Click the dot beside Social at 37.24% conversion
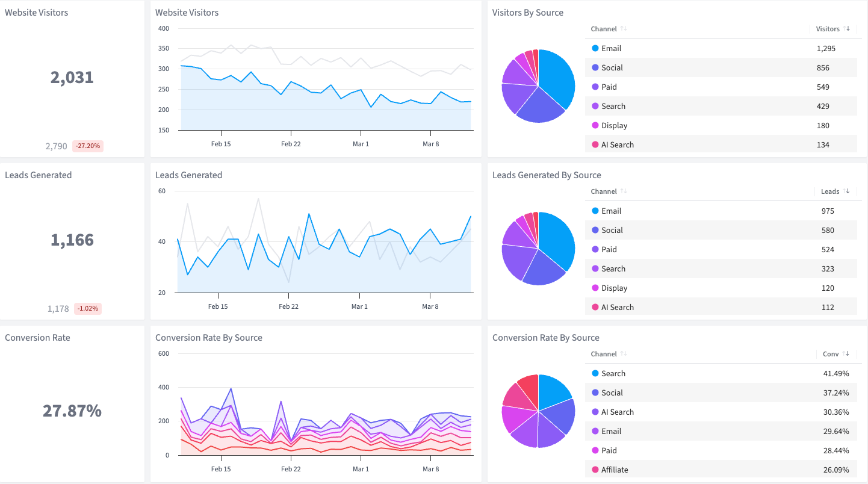 click(595, 392)
